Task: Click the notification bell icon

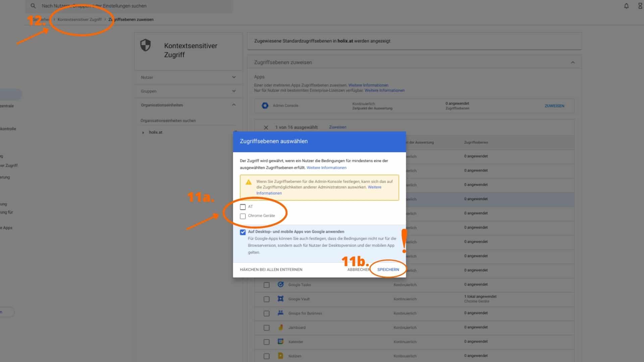Action: click(626, 6)
